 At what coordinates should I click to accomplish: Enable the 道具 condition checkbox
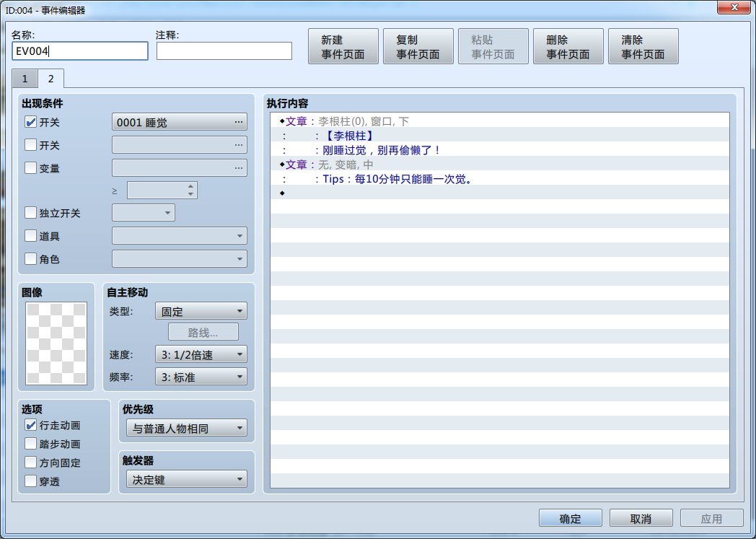click(x=30, y=236)
